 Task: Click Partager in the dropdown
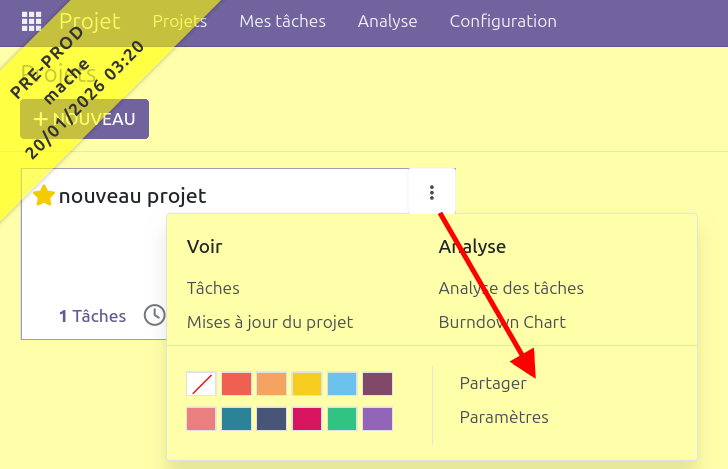[492, 383]
